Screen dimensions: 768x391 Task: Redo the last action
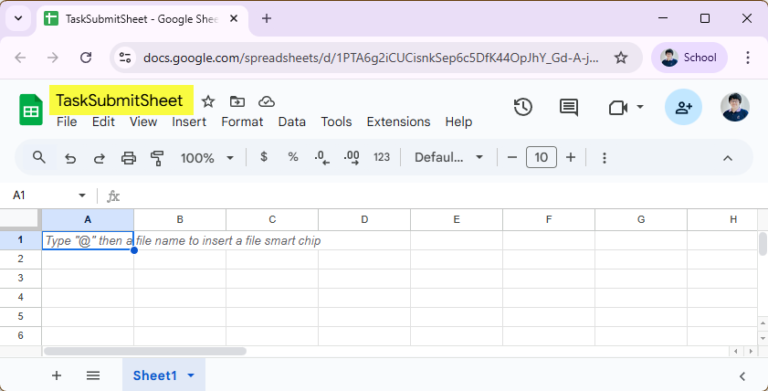[99, 158]
